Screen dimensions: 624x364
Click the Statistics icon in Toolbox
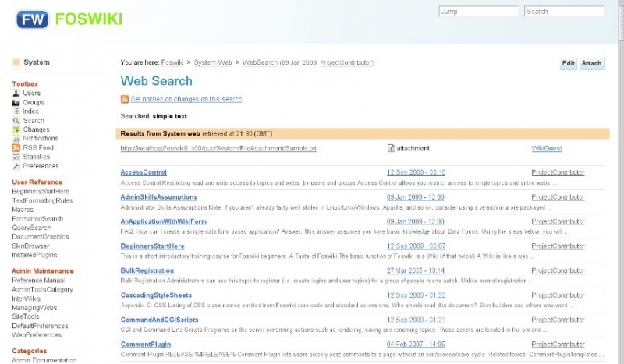coord(16,157)
